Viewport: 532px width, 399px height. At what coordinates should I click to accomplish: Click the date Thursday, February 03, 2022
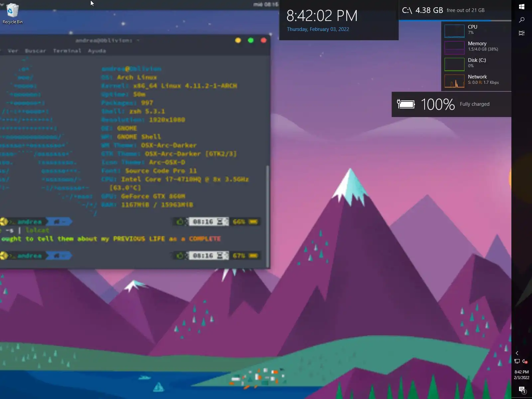(x=318, y=29)
